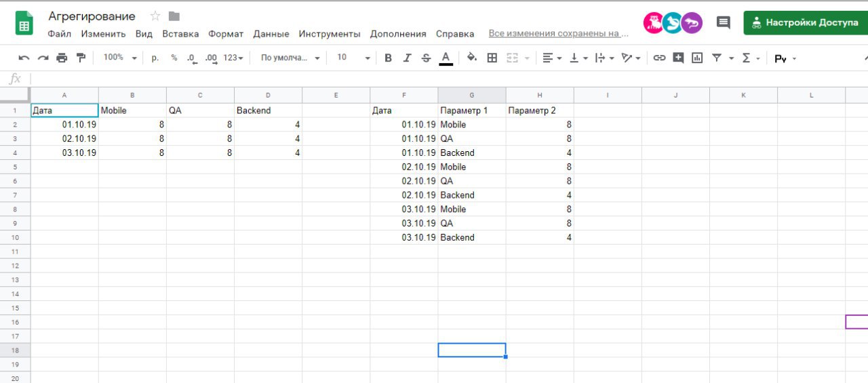Screen dimensions: 868x383
Task: Expand vertical align options
Action: pos(578,58)
